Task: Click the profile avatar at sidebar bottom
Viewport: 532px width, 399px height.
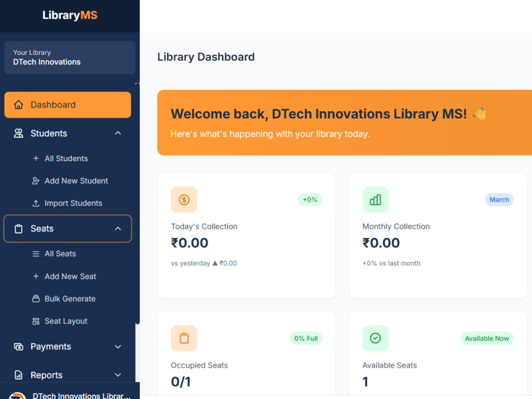Action: tap(17, 396)
